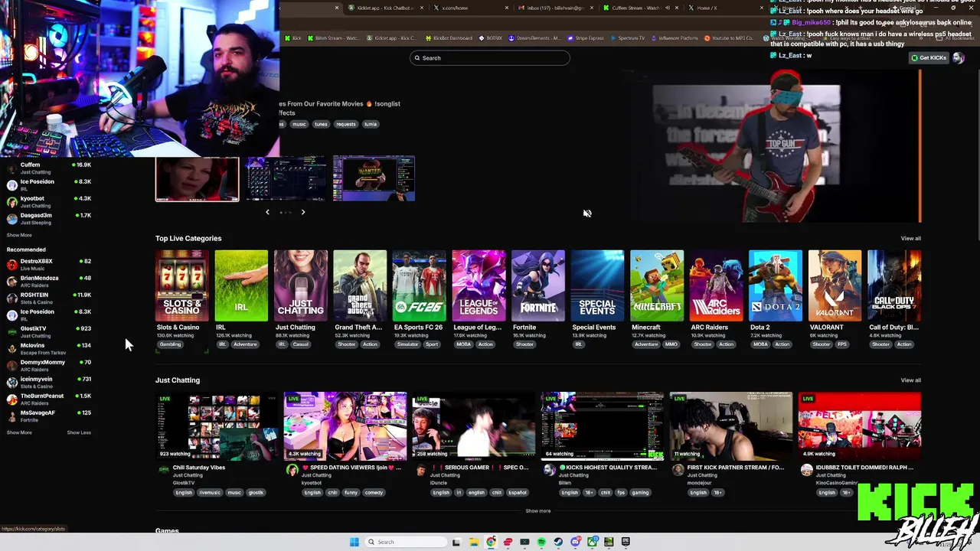980x551 pixels.
Task: Click the Kick search field
Action: coord(490,58)
